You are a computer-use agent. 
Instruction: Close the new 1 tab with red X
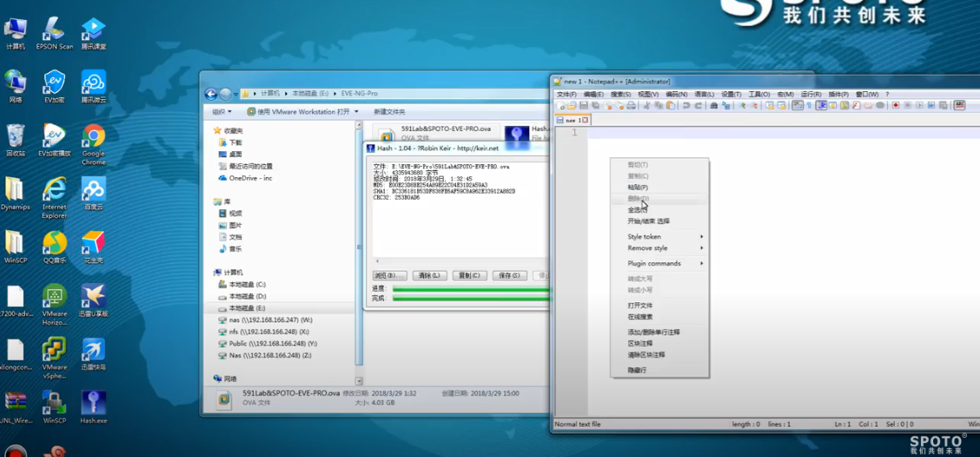[585, 120]
